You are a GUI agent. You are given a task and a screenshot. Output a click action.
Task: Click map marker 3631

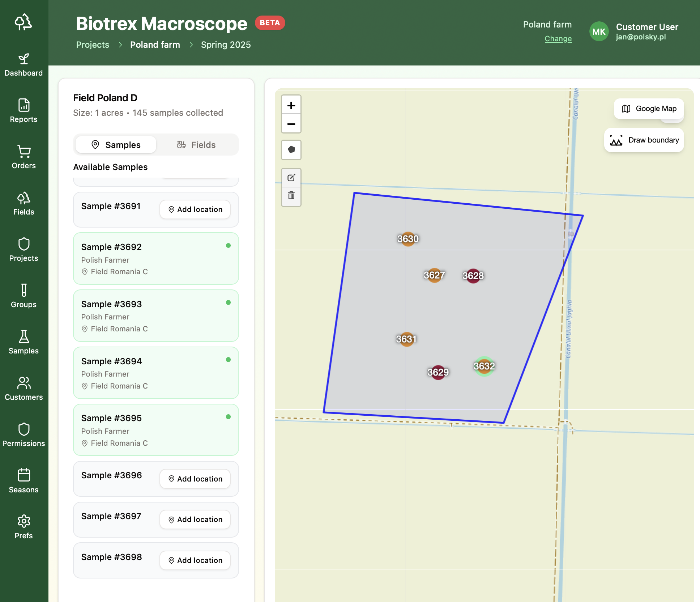pos(406,339)
